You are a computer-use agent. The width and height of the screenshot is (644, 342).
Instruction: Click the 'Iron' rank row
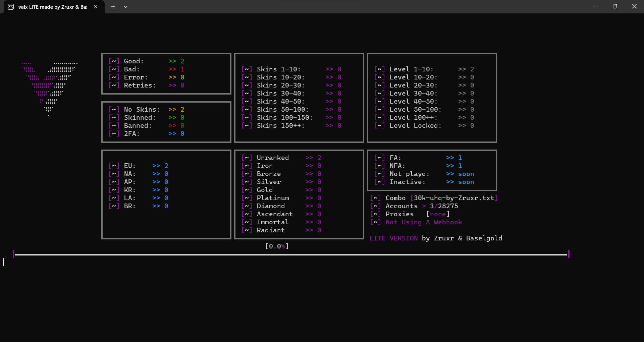(281, 166)
